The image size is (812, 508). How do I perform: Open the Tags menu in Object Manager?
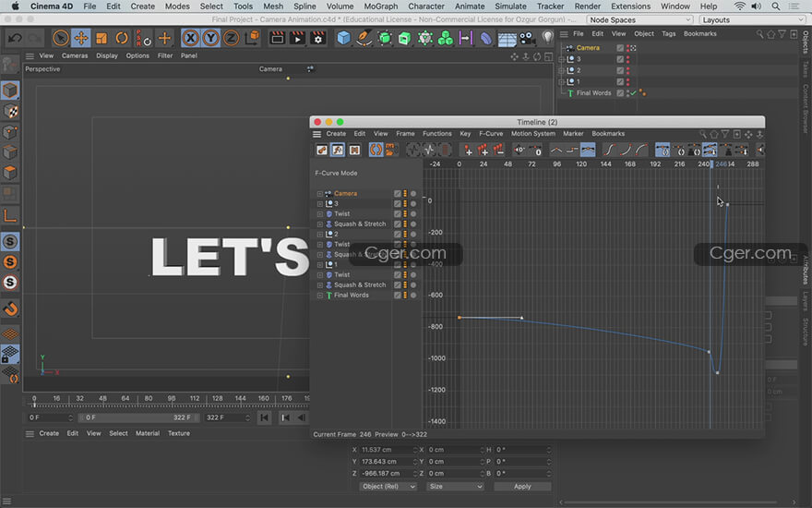click(669, 33)
